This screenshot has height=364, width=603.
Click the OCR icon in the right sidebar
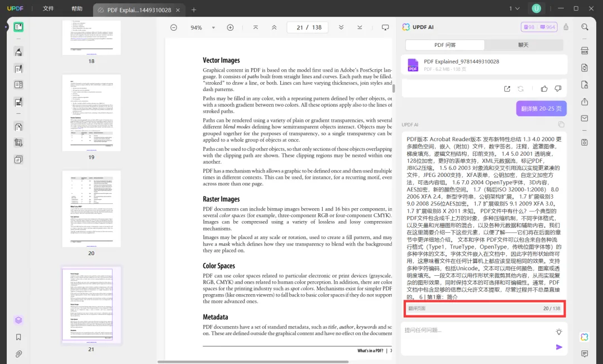click(585, 50)
